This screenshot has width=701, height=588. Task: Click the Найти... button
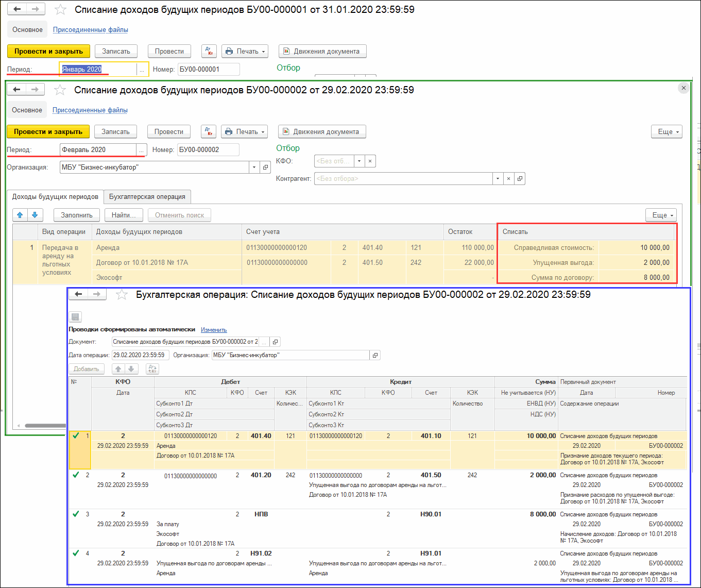coord(124,215)
